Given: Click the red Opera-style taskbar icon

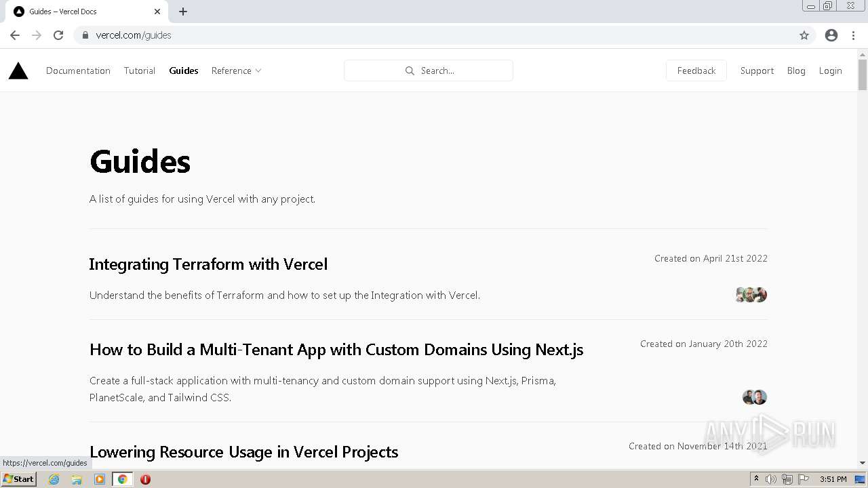Looking at the screenshot, I should 145,479.
